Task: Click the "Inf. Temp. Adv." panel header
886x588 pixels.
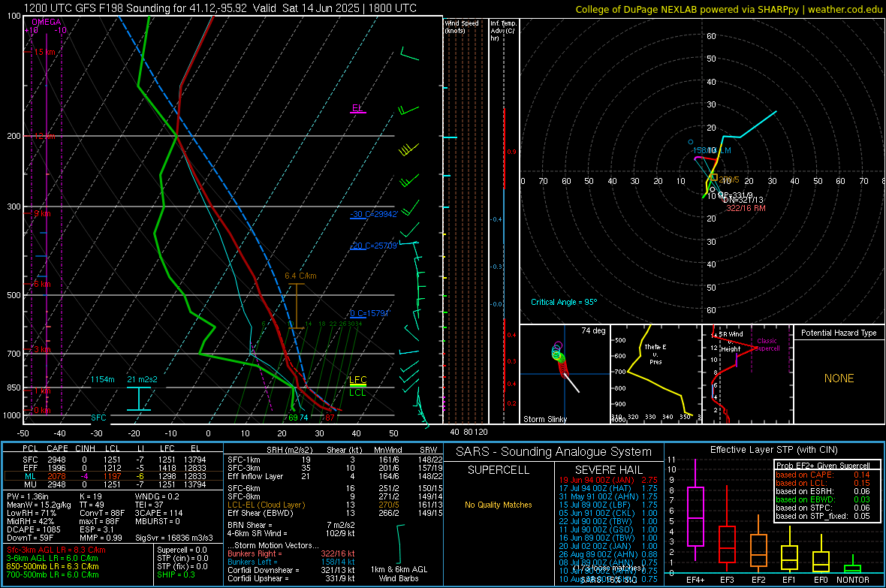Action: pyautogui.click(x=503, y=31)
